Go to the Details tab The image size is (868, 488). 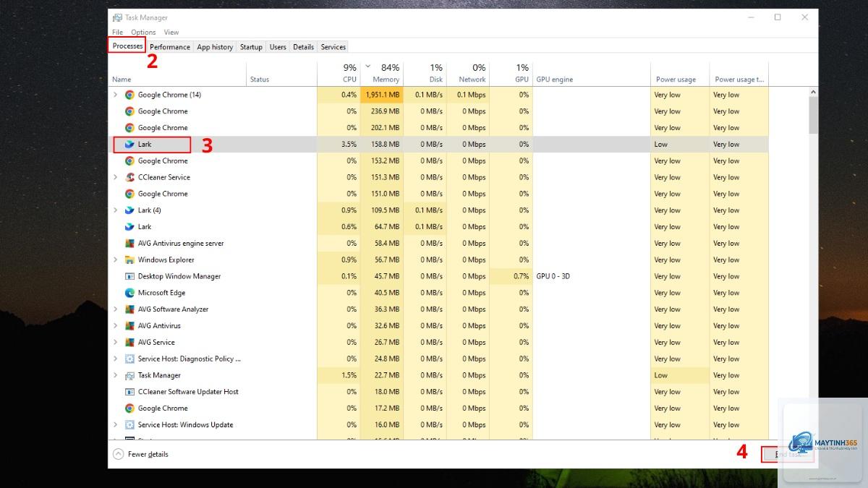click(x=303, y=47)
